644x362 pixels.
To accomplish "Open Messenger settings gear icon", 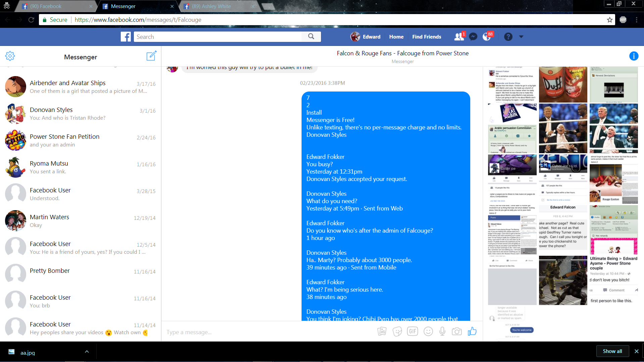I will point(10,56).
